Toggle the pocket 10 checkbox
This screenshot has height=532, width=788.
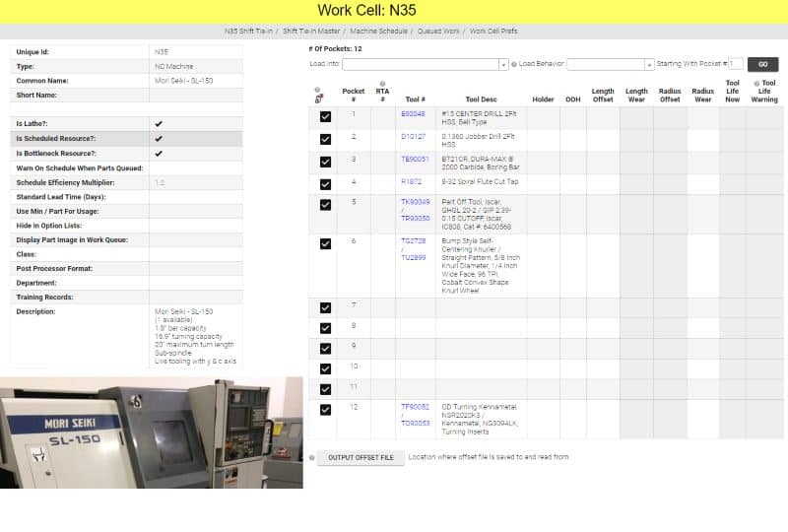pyautogui.click(x=325, y=369)
